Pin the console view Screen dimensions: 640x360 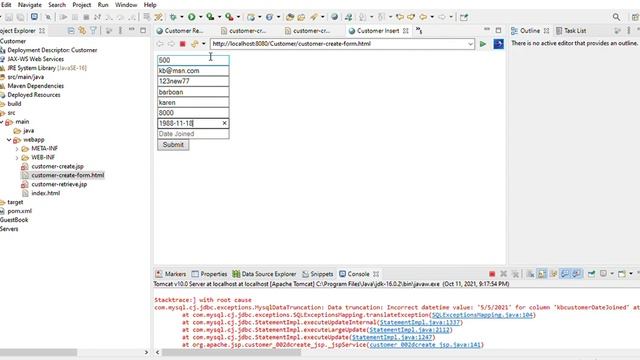pyautogui.click(x=591, y=274)
